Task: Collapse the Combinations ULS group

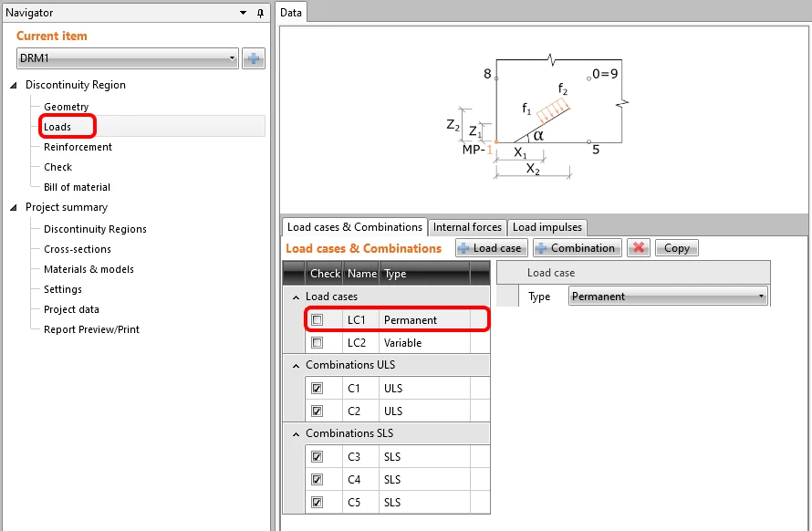Action: click(x=297, y=366)
